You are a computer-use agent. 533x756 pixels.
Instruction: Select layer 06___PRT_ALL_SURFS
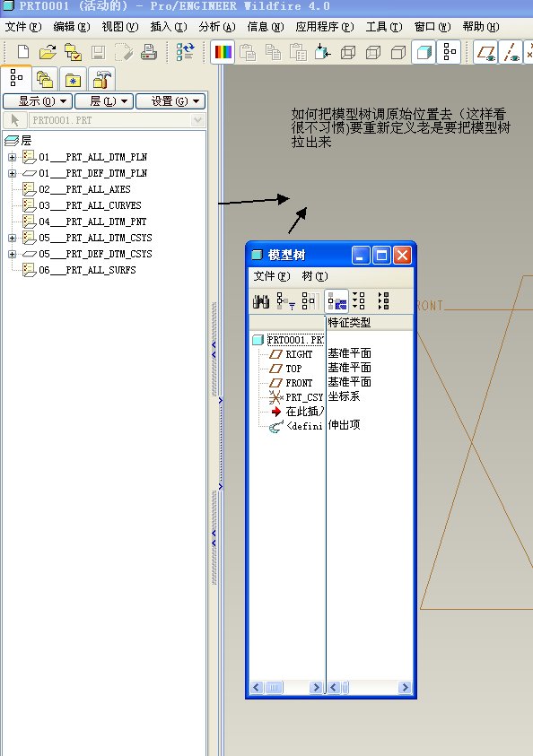87,270
